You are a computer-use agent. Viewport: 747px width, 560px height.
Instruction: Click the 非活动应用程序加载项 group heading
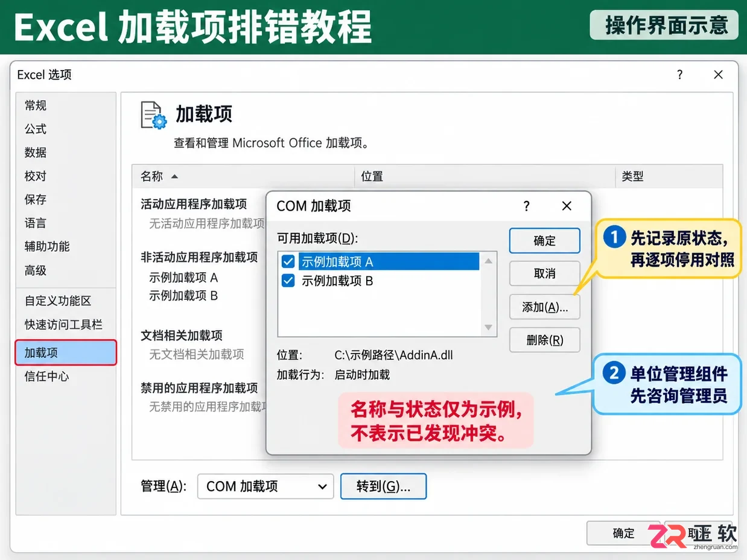199,258
